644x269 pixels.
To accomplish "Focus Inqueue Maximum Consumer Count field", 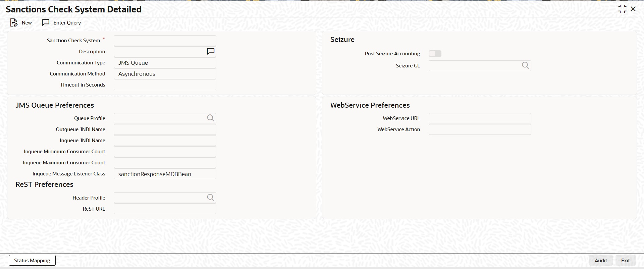I will pos(165,163).
